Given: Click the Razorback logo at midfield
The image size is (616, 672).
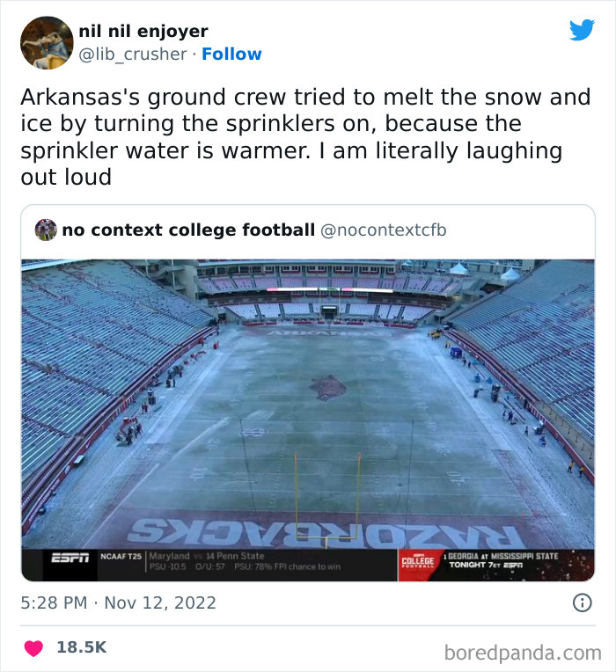Looking at the screenshot, I should point(327,388).
